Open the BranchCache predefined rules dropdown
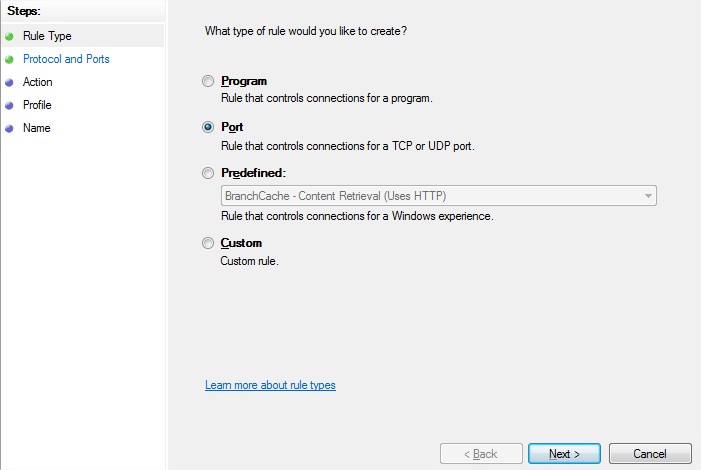Viewport: 701px width, 470px height. tap(439, 196)
